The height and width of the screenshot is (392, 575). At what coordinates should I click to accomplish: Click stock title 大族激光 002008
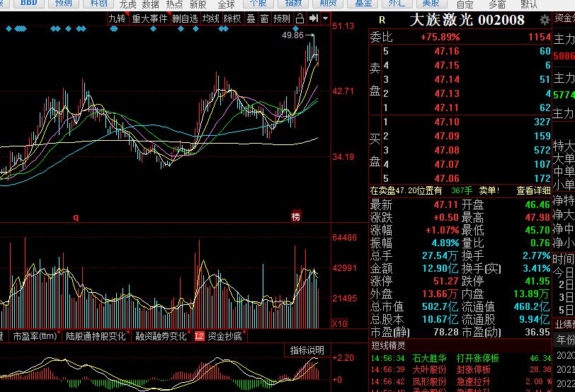(467, 20)
